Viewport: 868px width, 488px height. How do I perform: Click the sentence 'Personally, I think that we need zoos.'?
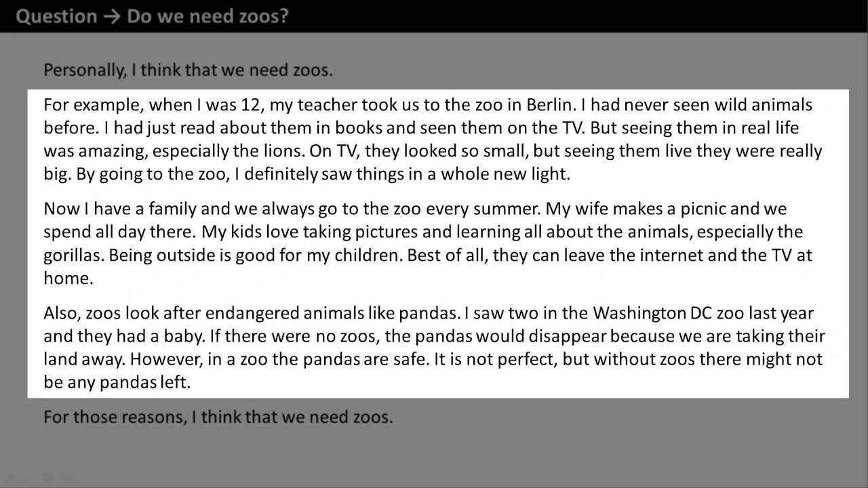[188, 70]
